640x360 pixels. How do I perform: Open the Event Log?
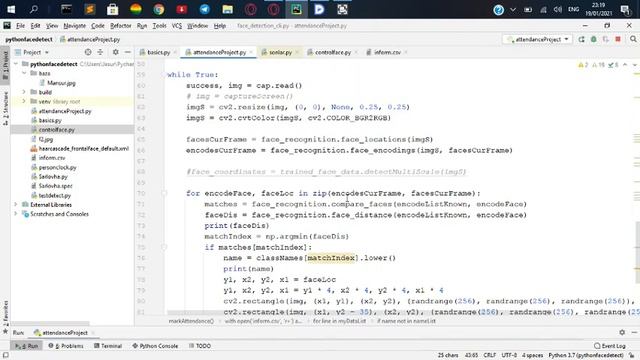point(610,346)
